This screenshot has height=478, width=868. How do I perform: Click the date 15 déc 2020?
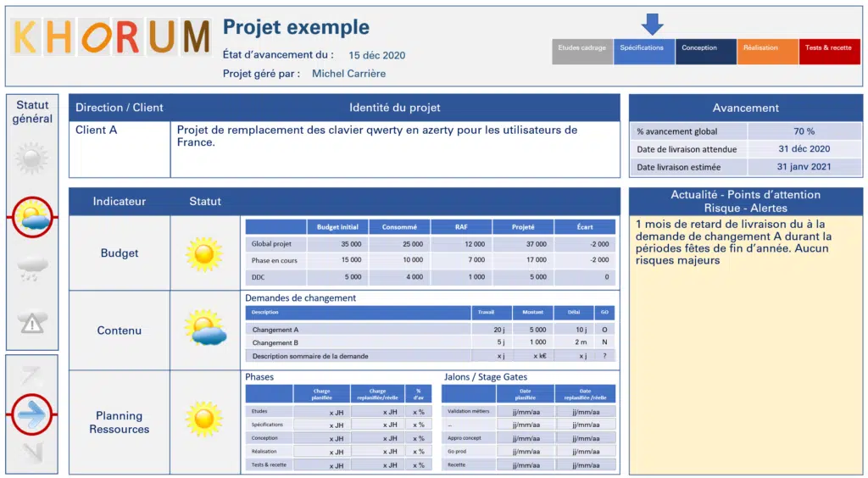[377, 55]
